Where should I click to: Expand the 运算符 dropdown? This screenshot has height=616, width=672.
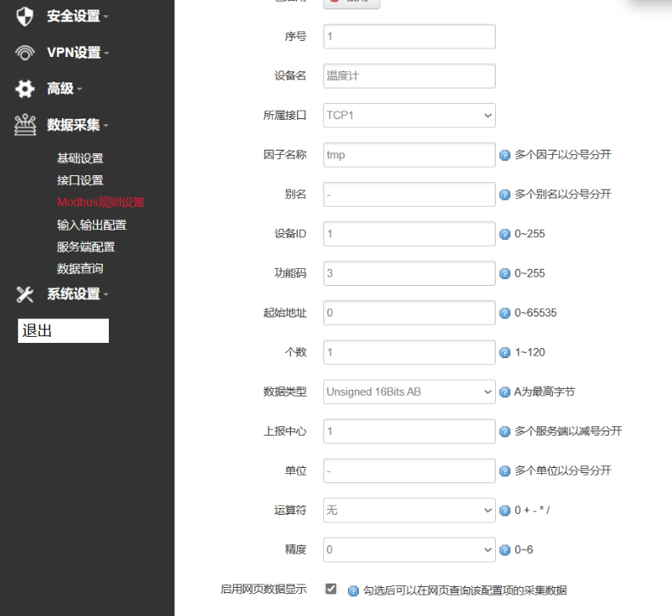409,510
